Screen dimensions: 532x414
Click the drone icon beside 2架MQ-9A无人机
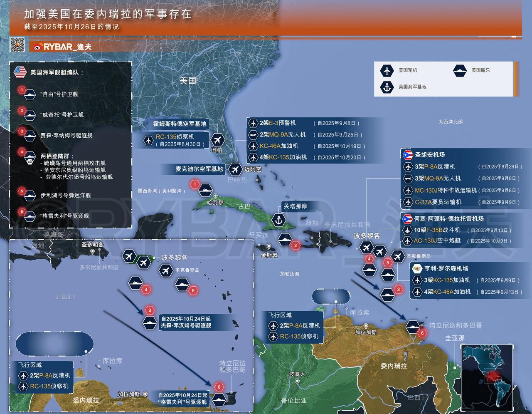coord(253,135)
